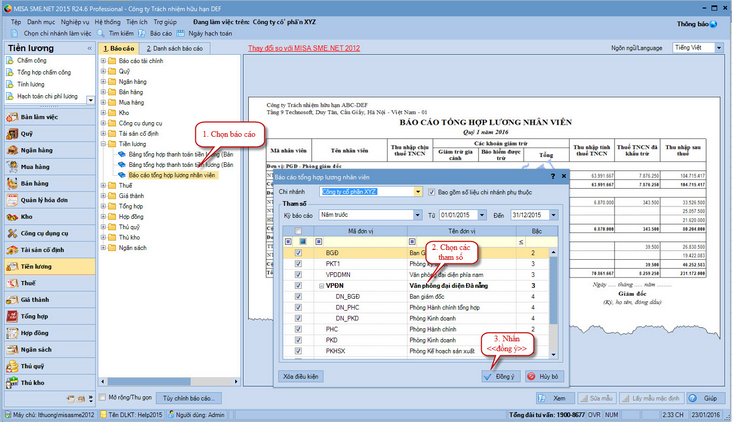
Task: Click the Hủy bỏ button
Action: (544, 376)
